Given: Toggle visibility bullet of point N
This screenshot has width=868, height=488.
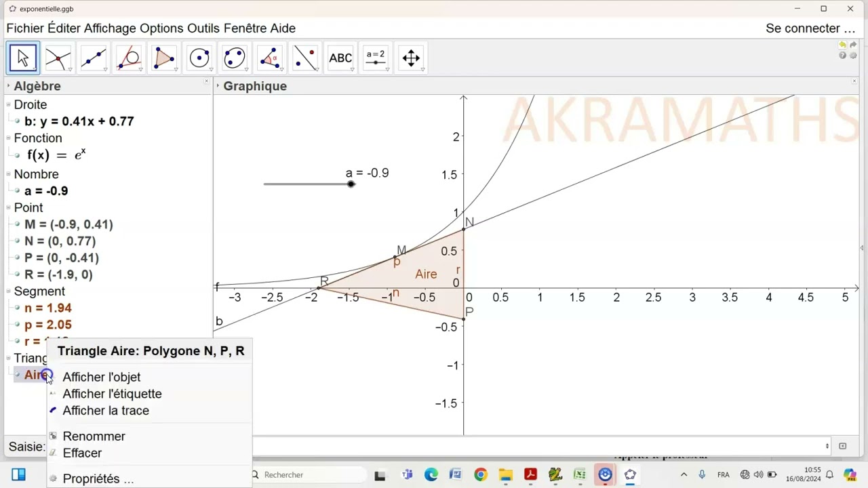Looking at the screenshot, I should click(18, 241).
